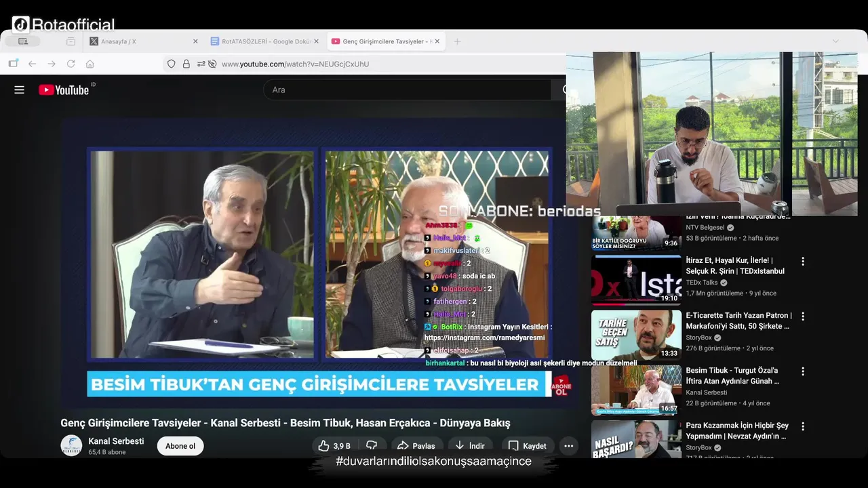Open the tab overview icon beside tabs
Screen dimensions: 868x488
point(71,41)
